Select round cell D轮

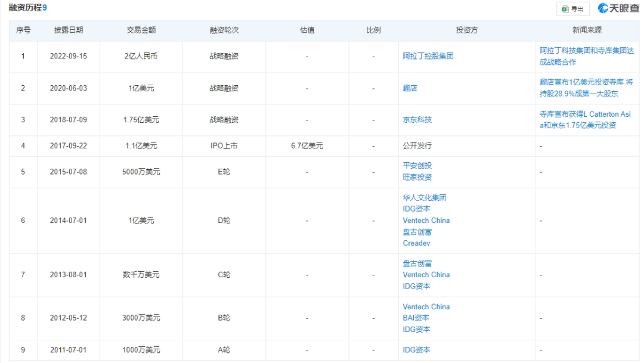pos(224,221)
